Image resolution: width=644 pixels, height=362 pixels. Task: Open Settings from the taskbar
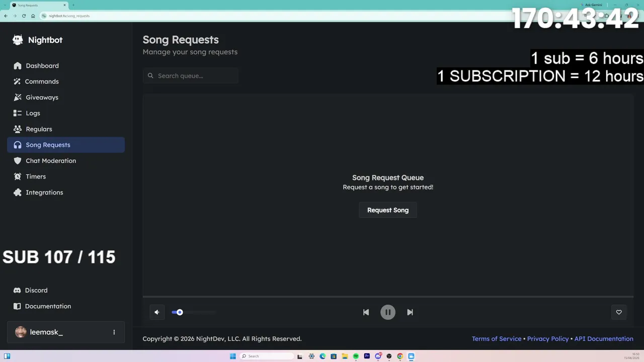[311, 356]
